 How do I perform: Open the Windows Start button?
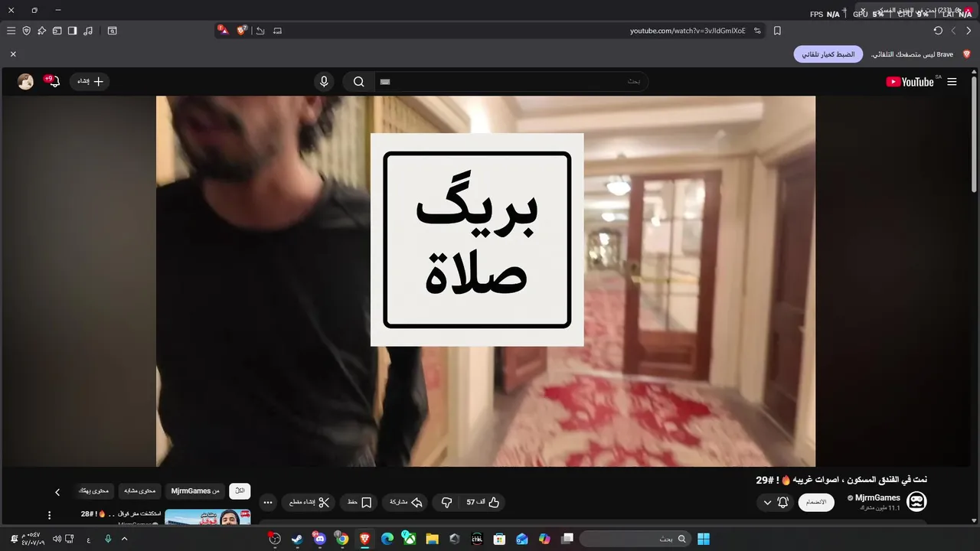tap(704, 539)
